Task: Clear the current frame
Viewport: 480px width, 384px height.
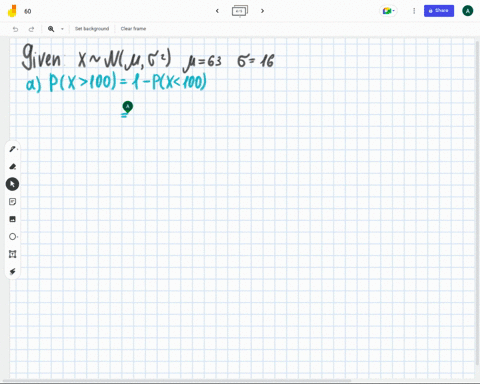Action: pyautogui.click(x=133, y=29)
